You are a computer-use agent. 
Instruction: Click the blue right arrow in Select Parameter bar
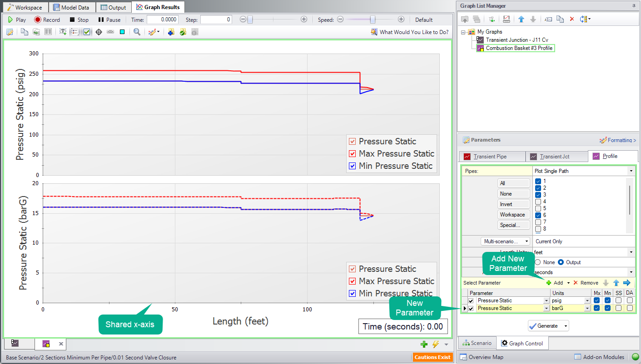point(627,283)
